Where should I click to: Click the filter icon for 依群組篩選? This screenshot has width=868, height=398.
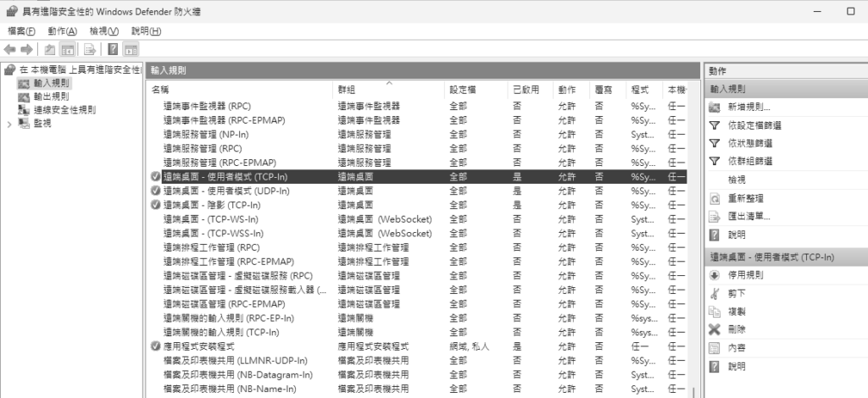tap(714, 161)
